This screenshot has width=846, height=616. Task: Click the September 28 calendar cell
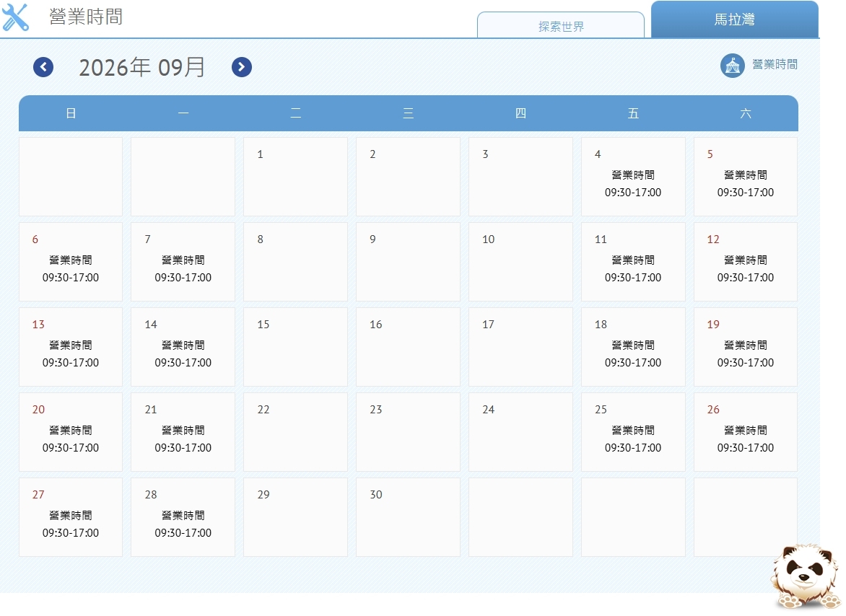pos(183,517)
